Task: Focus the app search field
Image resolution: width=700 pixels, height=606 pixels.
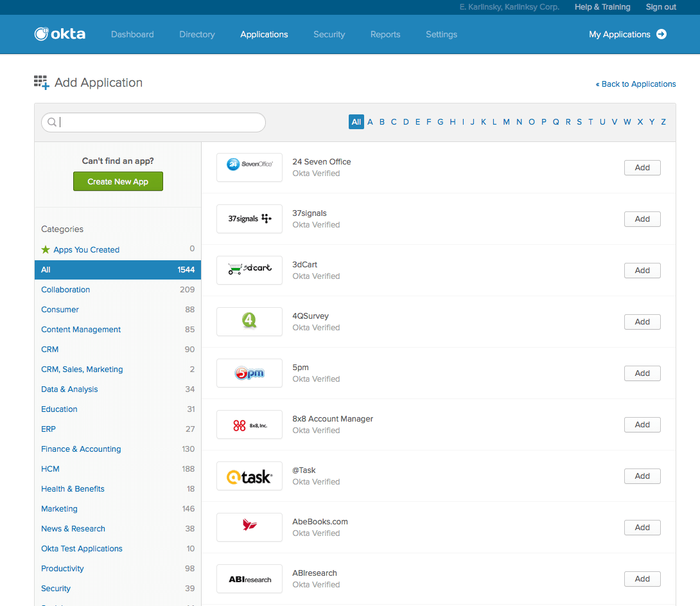Action: [153, 122]
